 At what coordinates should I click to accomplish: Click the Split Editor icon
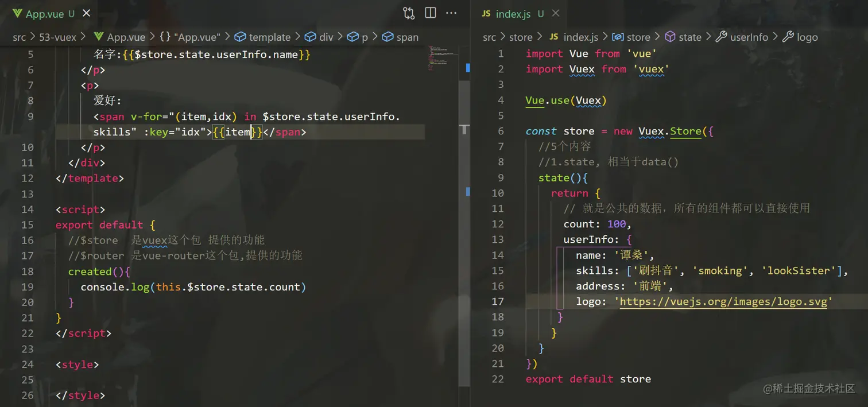pos(430,13)
